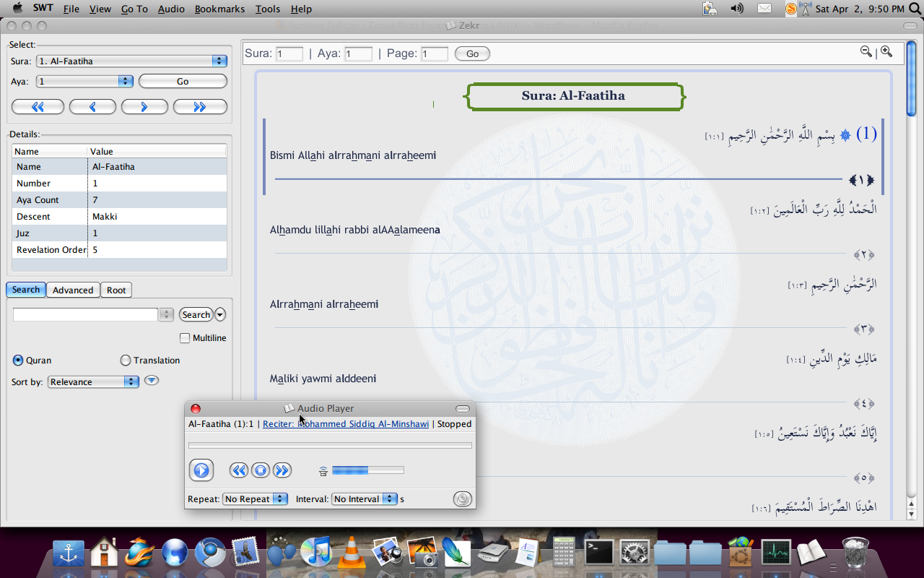The width and height of the screenshot is (924, 578).
Task: Go to next aya with single-right arrow
Action: pos(144,107)
